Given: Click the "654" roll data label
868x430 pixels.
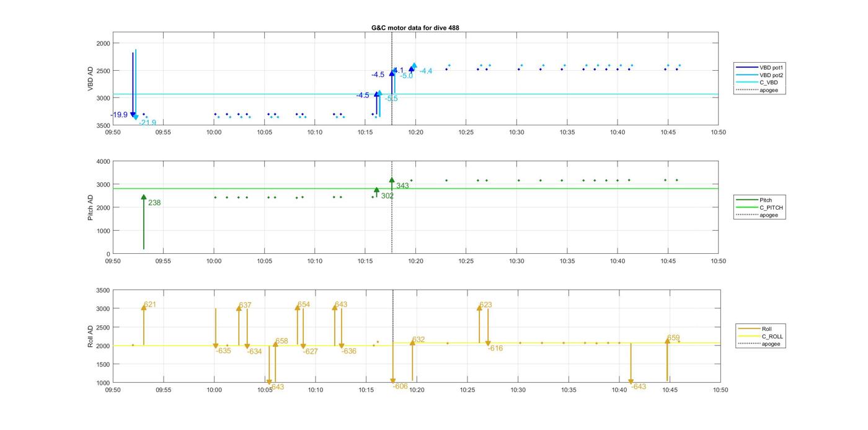Looking at the screenshot, I should click(x=304, y=305).
